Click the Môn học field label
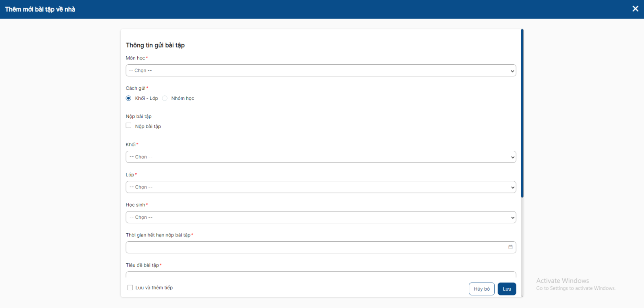 [x=135, y=58]
